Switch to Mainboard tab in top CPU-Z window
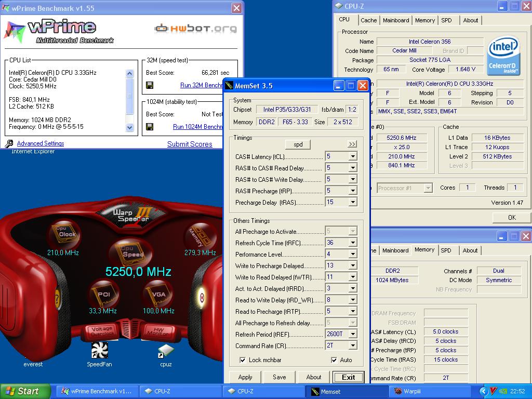 [396, 20]
